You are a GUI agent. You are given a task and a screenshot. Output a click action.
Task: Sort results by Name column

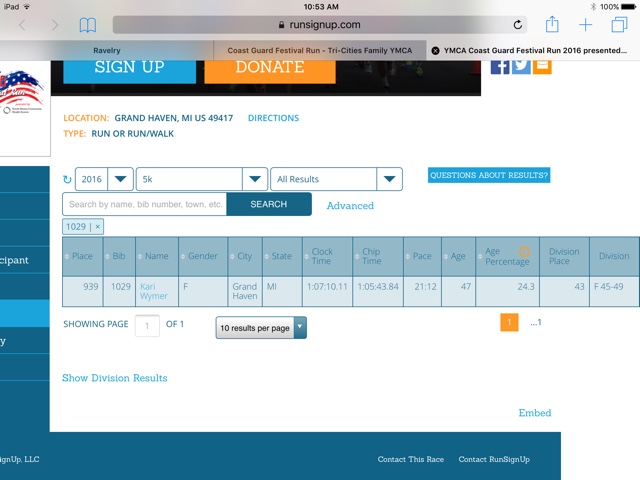157,256
